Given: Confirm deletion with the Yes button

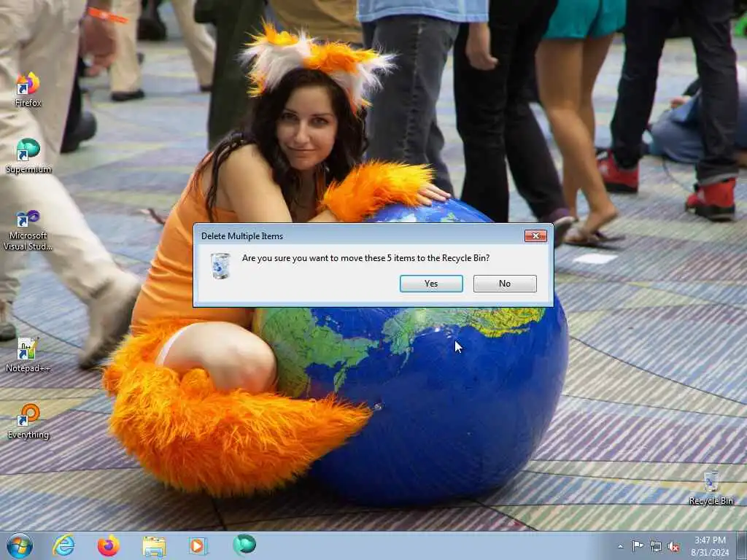Looking at the screenshot, I should click(x=431, y=284).
